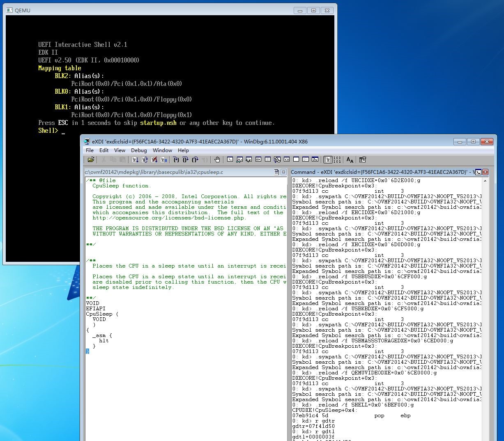Click the Step Over toolbar icon
The height and width of the screenshot is (441, 504).
click(x=185, y=159)
